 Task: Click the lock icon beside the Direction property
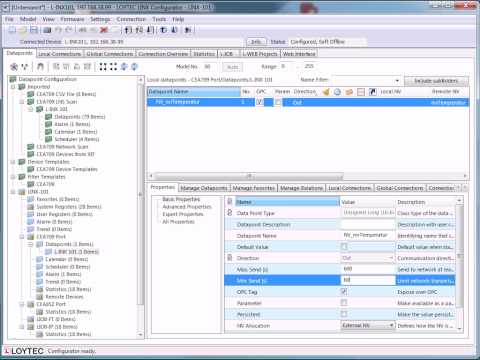point(230,258)
